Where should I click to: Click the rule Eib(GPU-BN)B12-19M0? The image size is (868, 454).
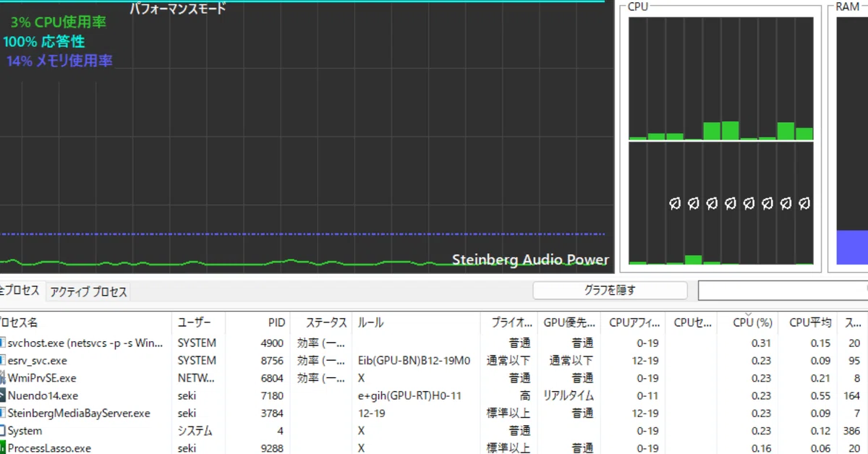(x=414, y=360)
